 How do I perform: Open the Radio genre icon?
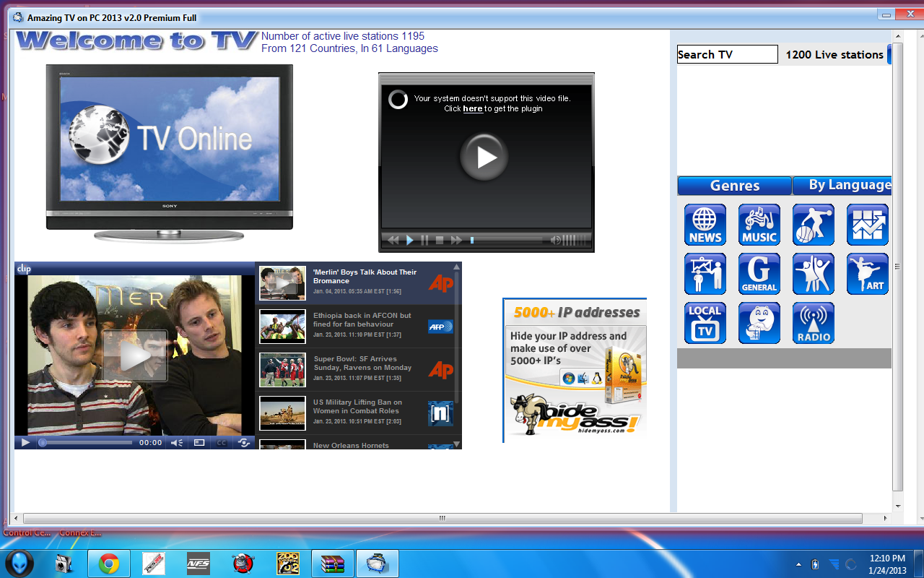pos(814,323)
